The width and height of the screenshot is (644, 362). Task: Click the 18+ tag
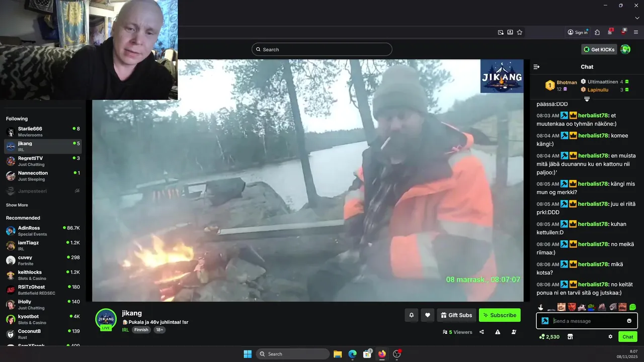coord(159,330)
